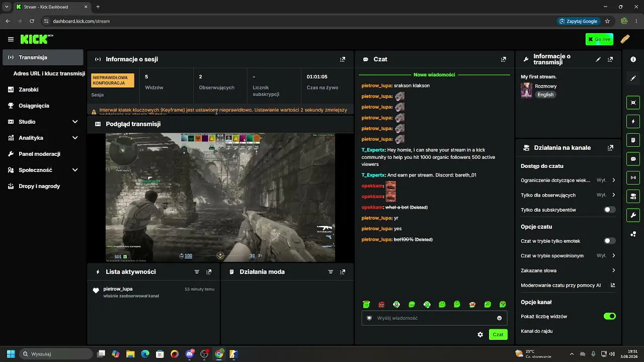644x362 pixels.
Task: Toggle the wrench widget in right rail
Action: pos(633,215)
